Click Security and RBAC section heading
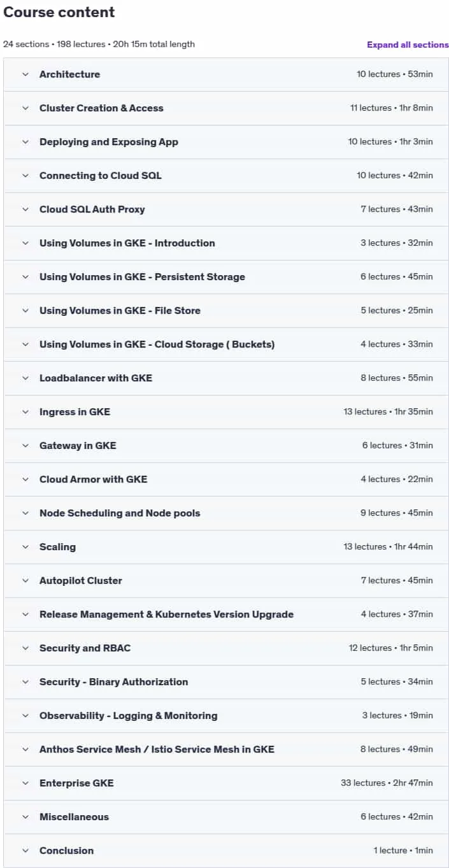Screen dimensions: 449x868 click(x=85, y=648)
